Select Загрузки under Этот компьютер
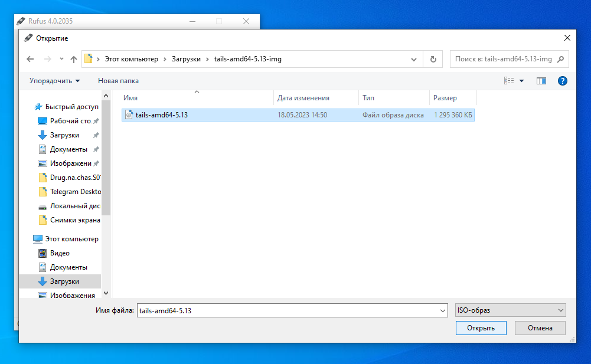 [64, 281]
